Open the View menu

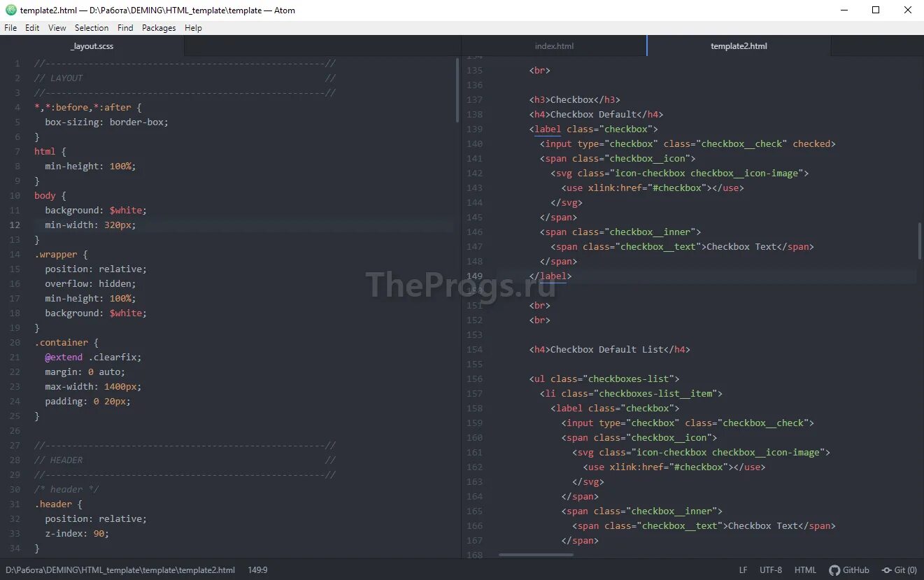click(x=57, y=27)
